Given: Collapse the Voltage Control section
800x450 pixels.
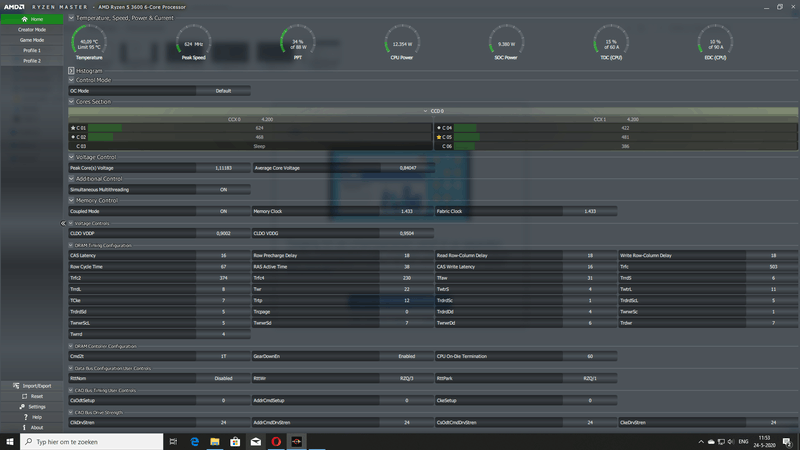Looking at the screenshot, I should [x=71, y=157].
